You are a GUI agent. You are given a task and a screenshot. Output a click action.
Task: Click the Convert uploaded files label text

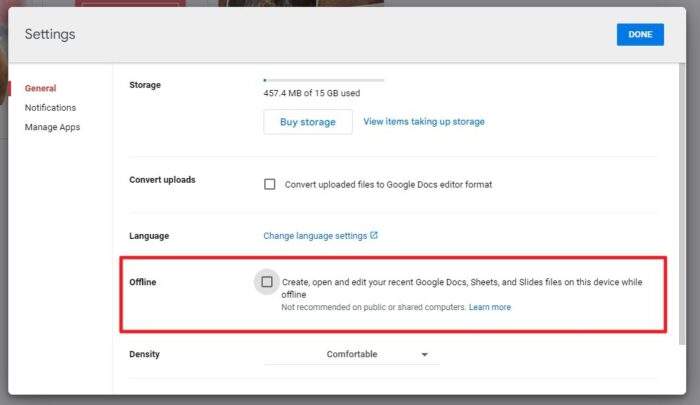[x=388, y=184]
